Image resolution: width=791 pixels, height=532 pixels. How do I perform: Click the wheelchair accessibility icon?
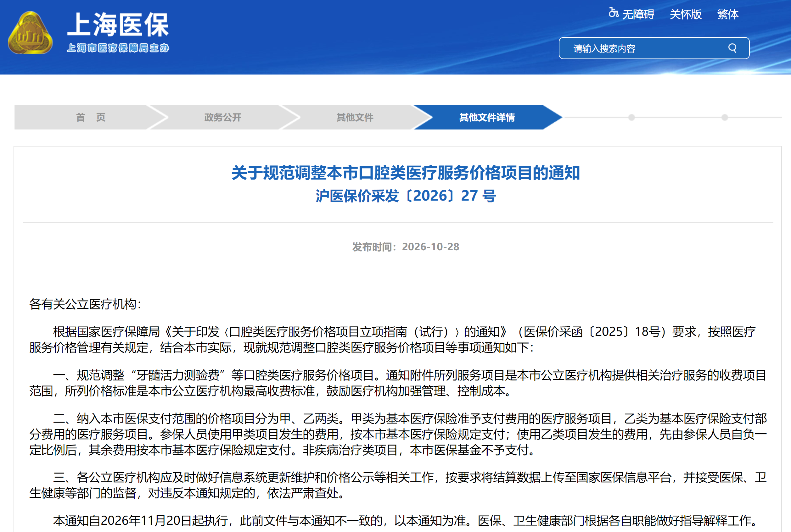613,13
